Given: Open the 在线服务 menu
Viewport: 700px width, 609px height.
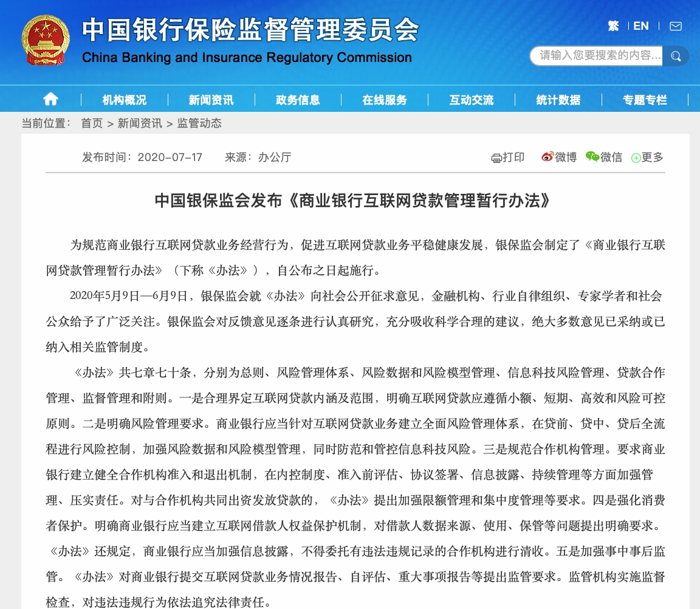Looking at the screenshot, I should pyautogui.click(x=385, y=100).
